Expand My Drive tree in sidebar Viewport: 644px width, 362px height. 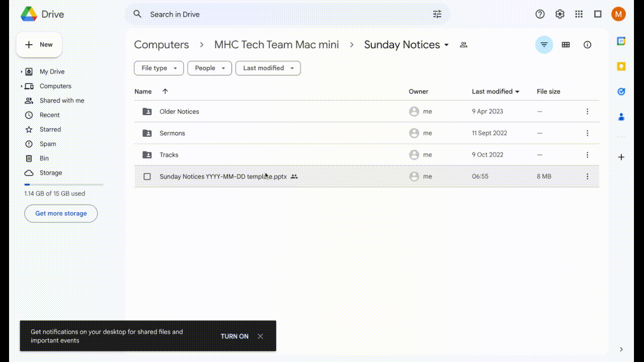[x=22, y=72]
